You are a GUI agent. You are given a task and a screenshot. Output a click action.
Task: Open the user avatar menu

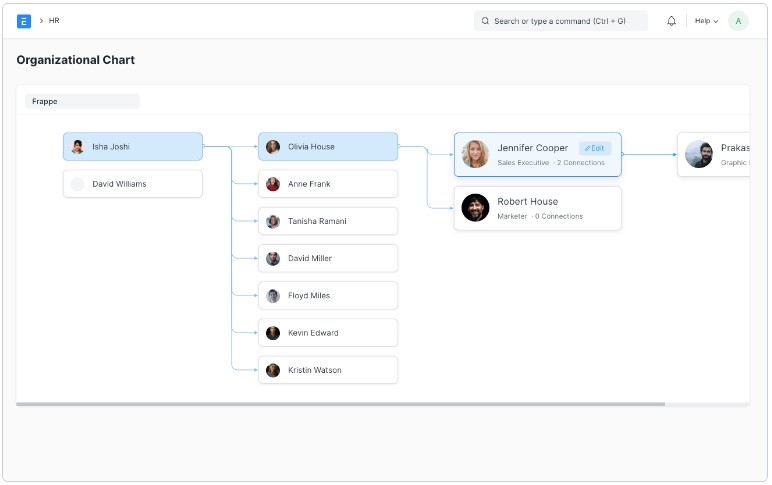738,21
